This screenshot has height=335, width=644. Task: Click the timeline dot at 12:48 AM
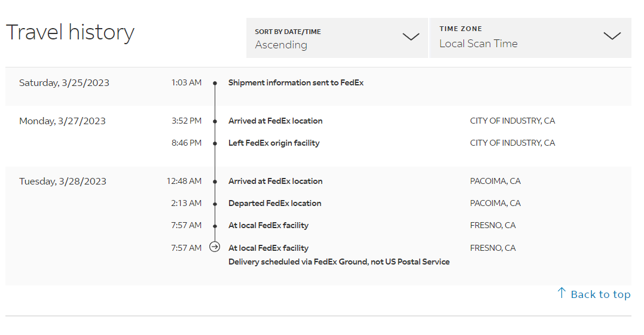pyautogui.click(x=215, y=182)
